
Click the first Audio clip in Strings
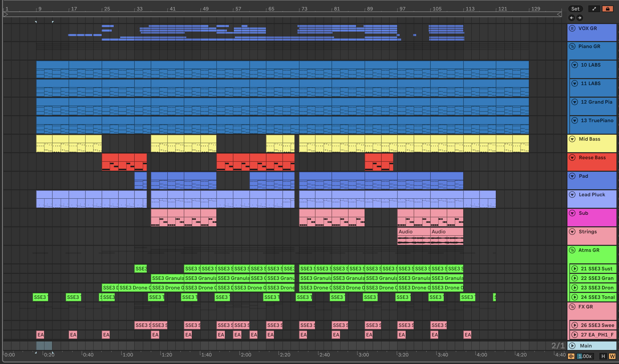(x=413, y=232)
